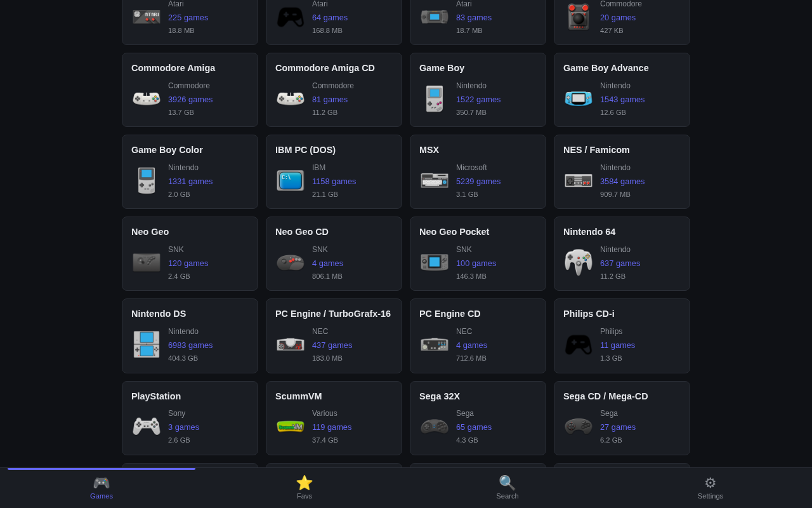Click the Game Boy Advance handheld icon

click(579, 98)
